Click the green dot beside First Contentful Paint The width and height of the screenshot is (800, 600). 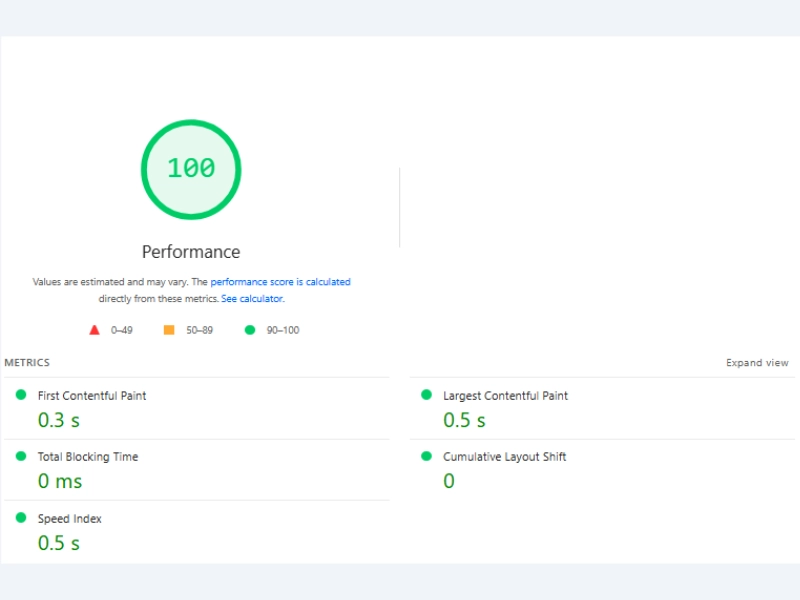tap(21, 395)
